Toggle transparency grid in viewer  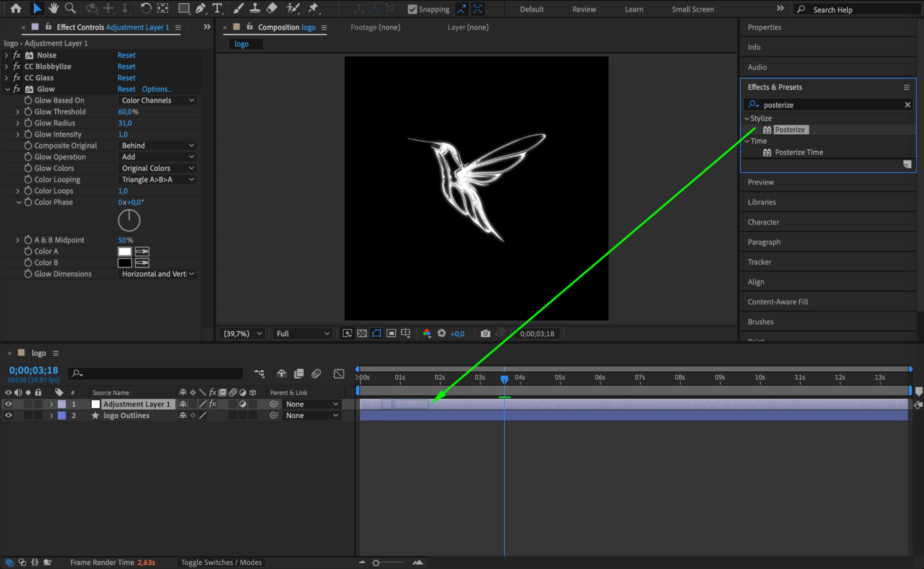(362, 334)
